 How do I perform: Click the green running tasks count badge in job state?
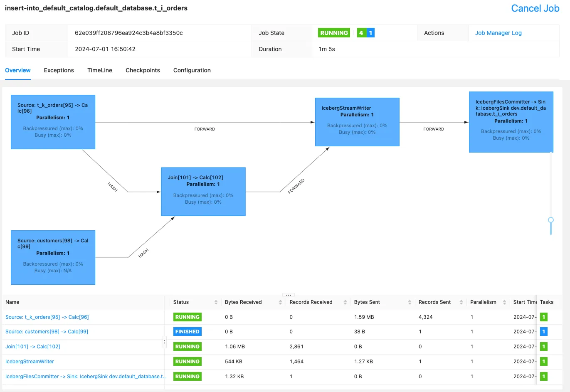pyautogui.click(x=361, y=33)
